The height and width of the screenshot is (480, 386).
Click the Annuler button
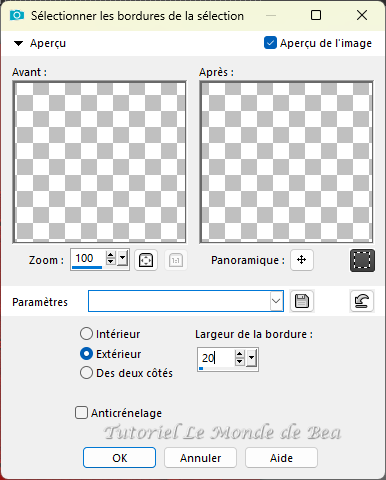pos(200,458)
